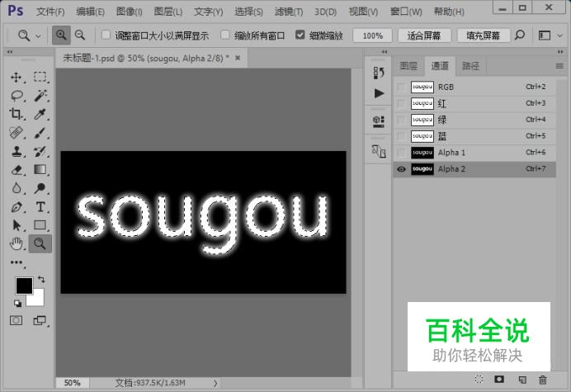
Task: Load channel as selection
Action: click(x=479, y=380)
